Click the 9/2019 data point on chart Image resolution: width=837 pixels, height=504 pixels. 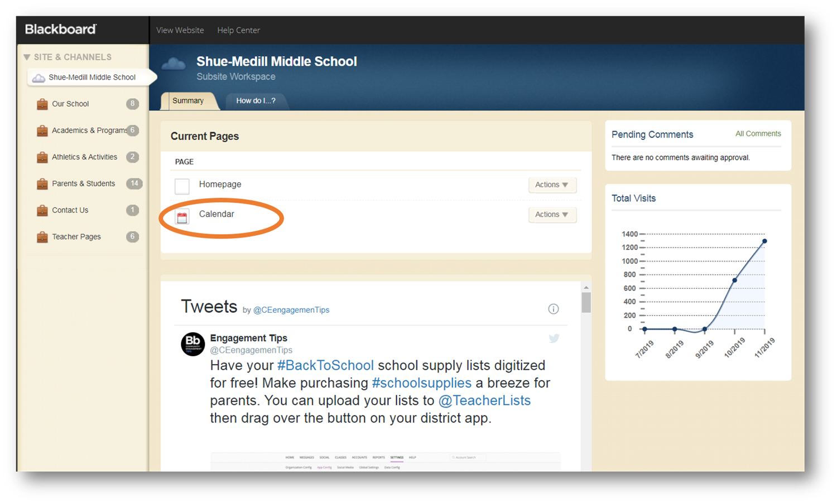click(704, 329)
